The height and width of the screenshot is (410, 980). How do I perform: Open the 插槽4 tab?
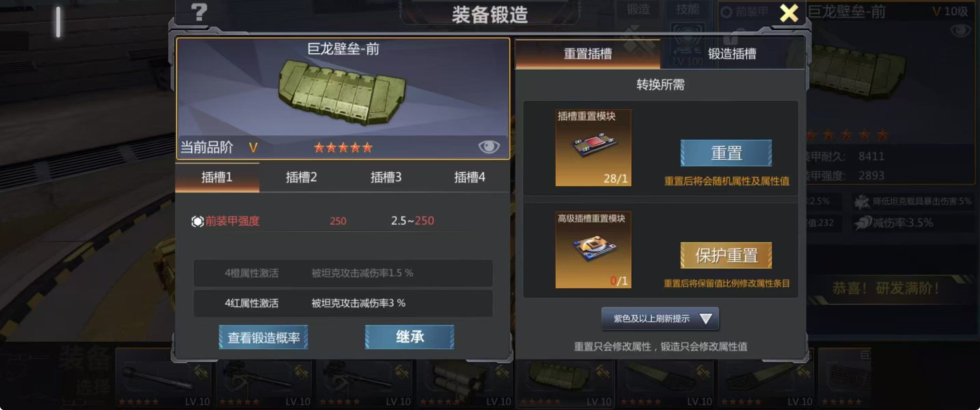pos(469,177)
